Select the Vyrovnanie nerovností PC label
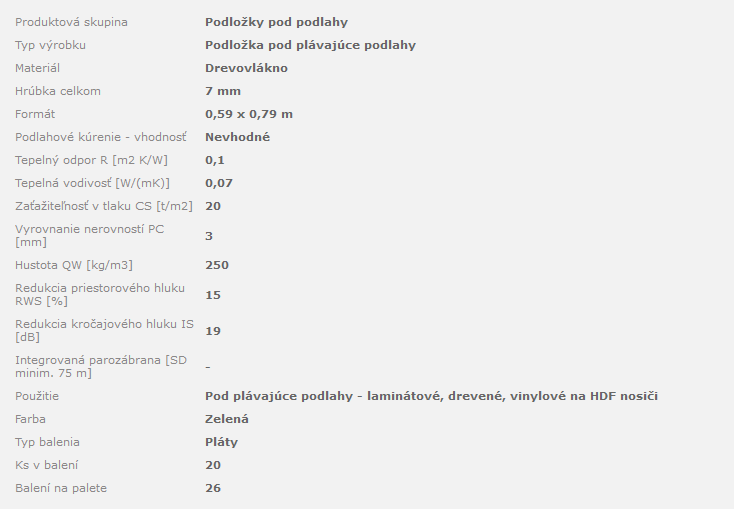Image resolution: width=734 pixels, height=509 pixels. click(x=89, y=236)
